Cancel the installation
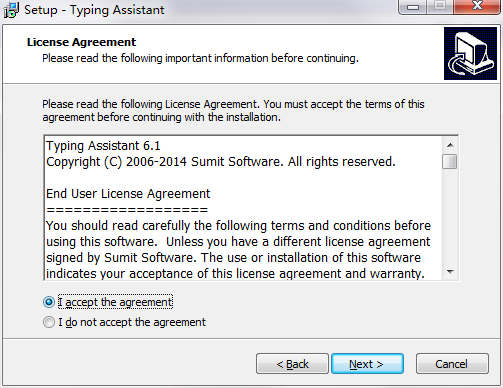 click(452, 364)
